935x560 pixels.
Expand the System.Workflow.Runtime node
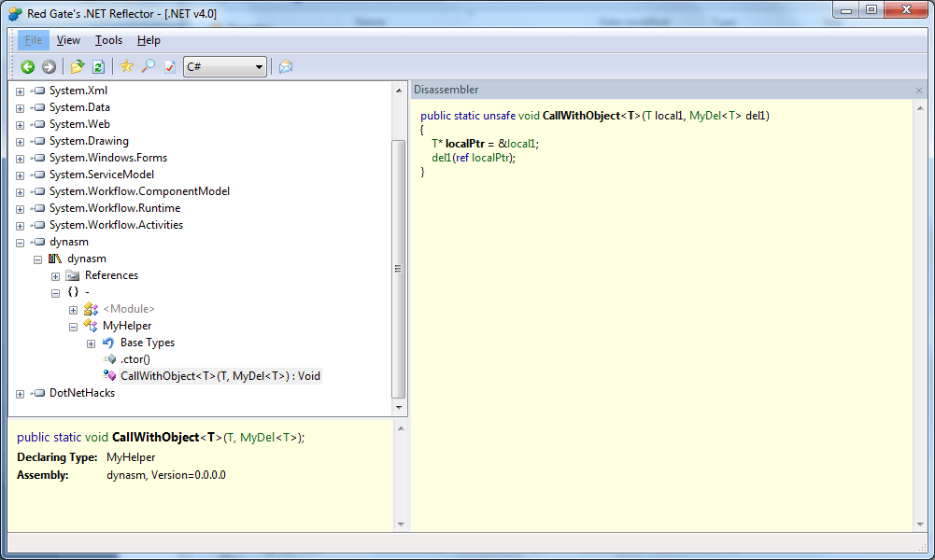21,209
